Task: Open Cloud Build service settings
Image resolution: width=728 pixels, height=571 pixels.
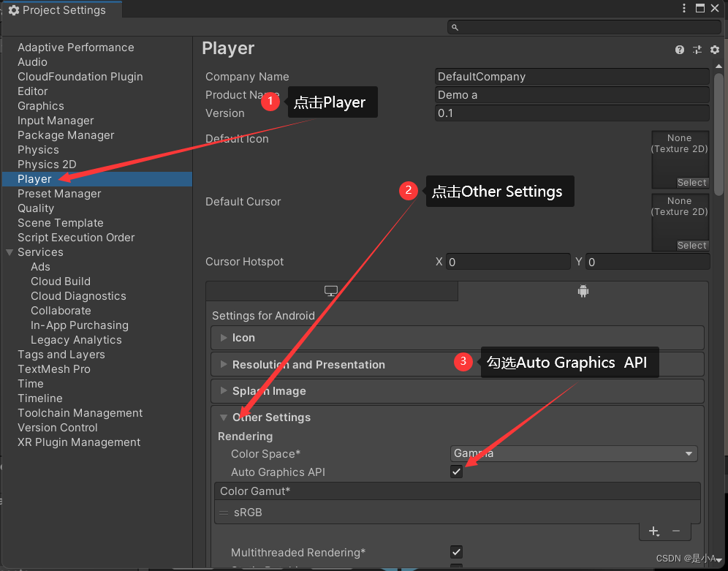Action: (61, 281)
